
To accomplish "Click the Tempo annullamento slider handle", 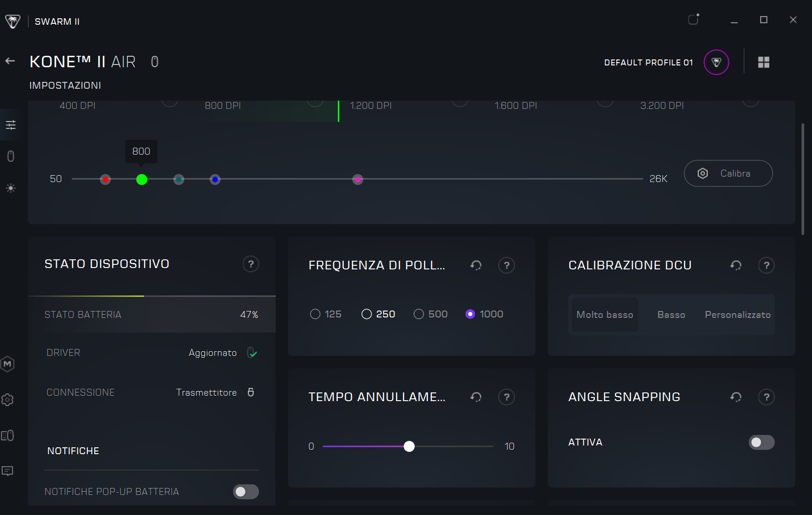I will [409, 446].
